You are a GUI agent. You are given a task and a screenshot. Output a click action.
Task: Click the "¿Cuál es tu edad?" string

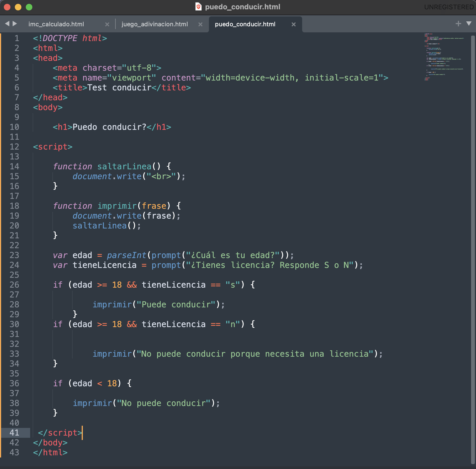(233, 255)
